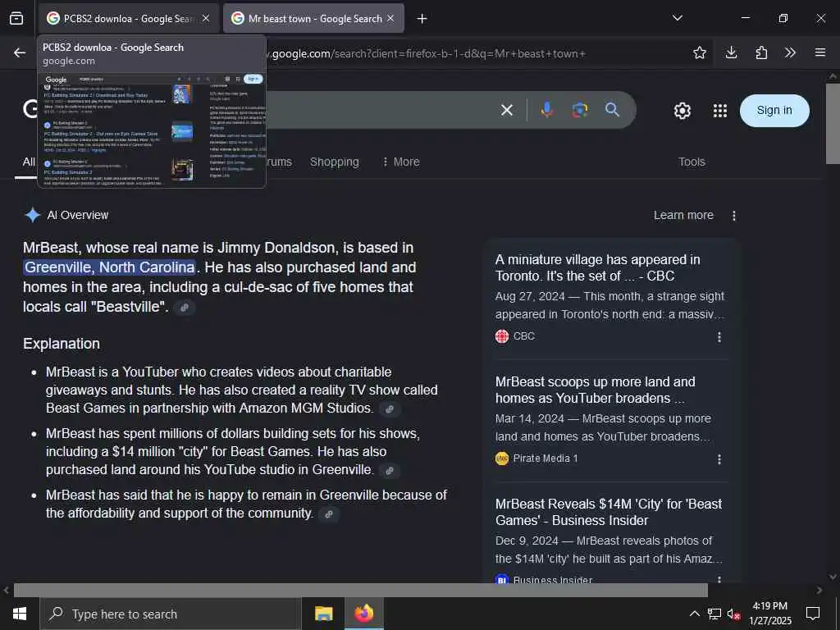Clear the search box with X
This screenshot has width=840, height=630.
(x=507, y=111)
